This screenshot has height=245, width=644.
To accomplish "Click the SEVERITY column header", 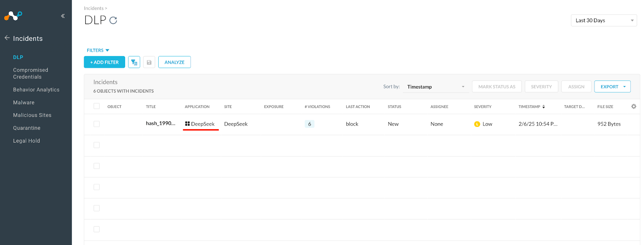I will 483,107.
